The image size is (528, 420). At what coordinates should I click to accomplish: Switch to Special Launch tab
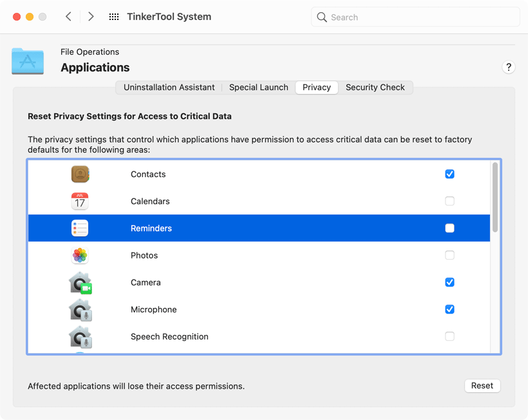259,88
